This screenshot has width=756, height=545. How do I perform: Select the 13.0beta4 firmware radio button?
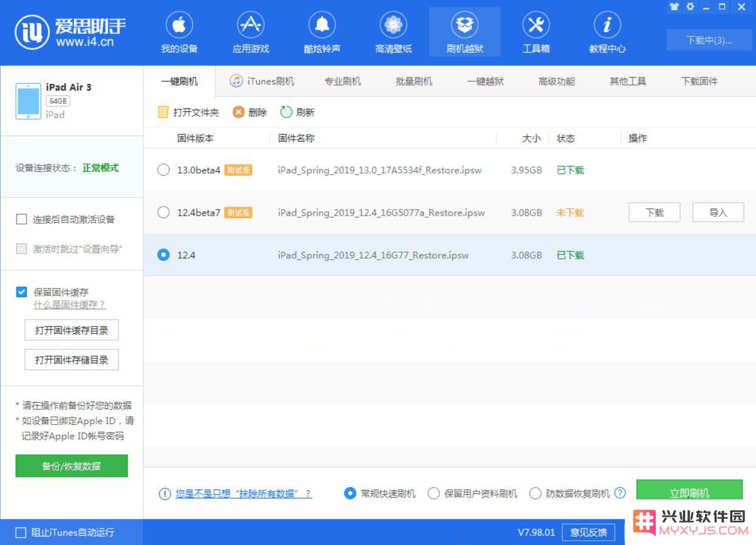(163, 170)
